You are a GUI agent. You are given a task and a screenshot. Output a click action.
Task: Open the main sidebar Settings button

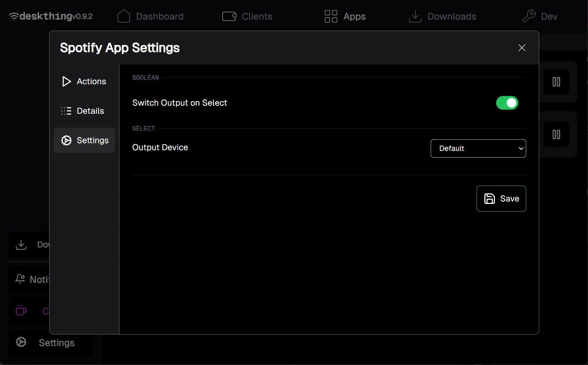pos(51,343)
